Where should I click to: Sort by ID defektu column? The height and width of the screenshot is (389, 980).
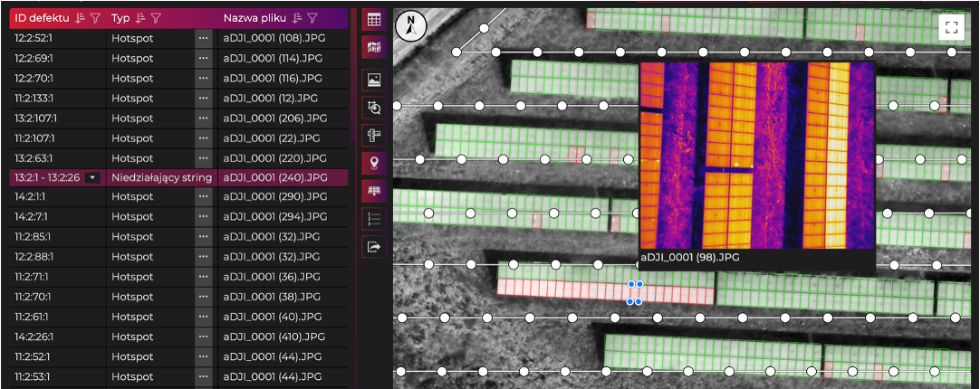pyautogui.click(x=80, y=19)
